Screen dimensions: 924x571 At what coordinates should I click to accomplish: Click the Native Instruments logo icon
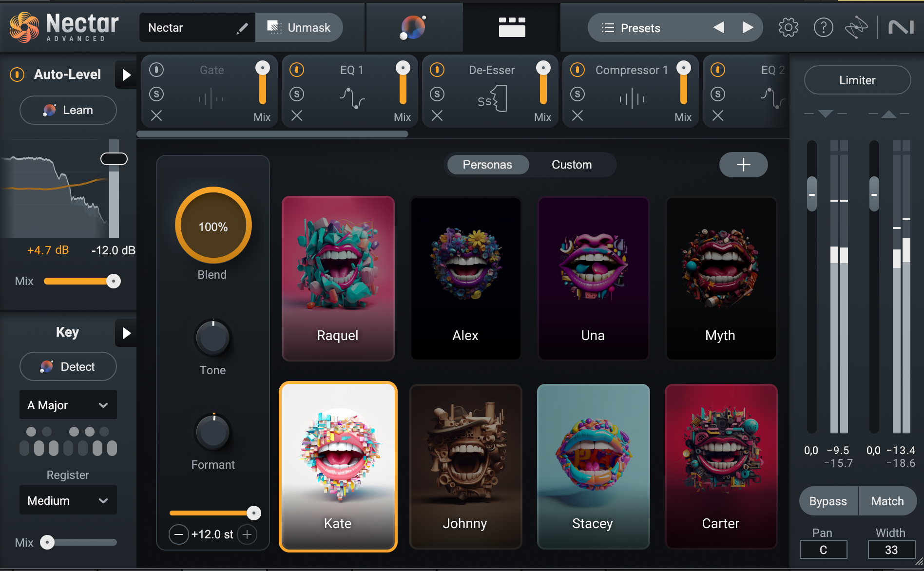click(901, 28)
